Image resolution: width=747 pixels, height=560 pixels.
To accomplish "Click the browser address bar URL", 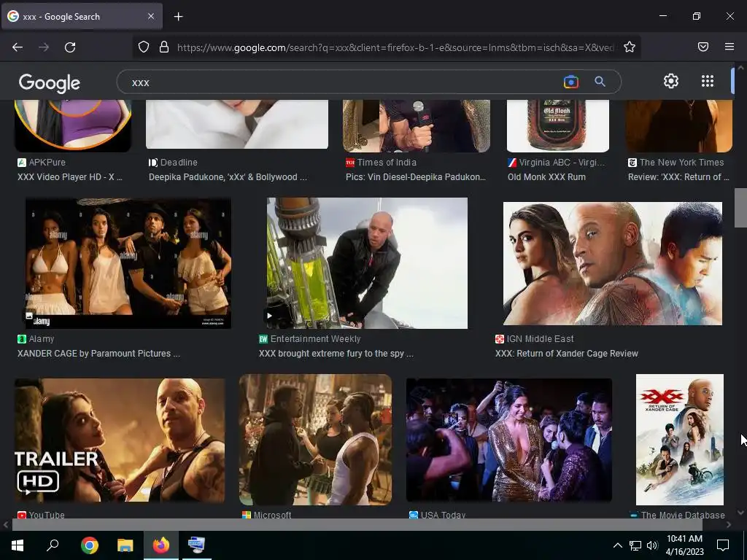I will click(x=395, y=47).
